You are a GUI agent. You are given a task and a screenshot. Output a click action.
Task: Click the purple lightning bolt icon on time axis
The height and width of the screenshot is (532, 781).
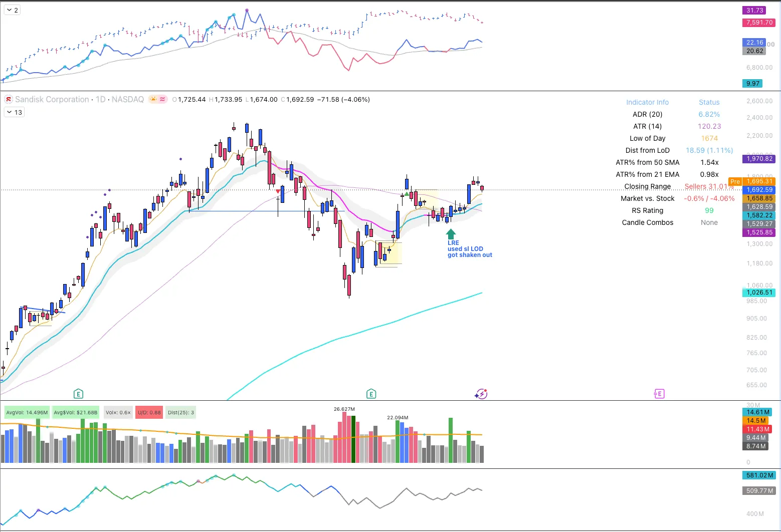pyautogui.click(x=481, y=394)
